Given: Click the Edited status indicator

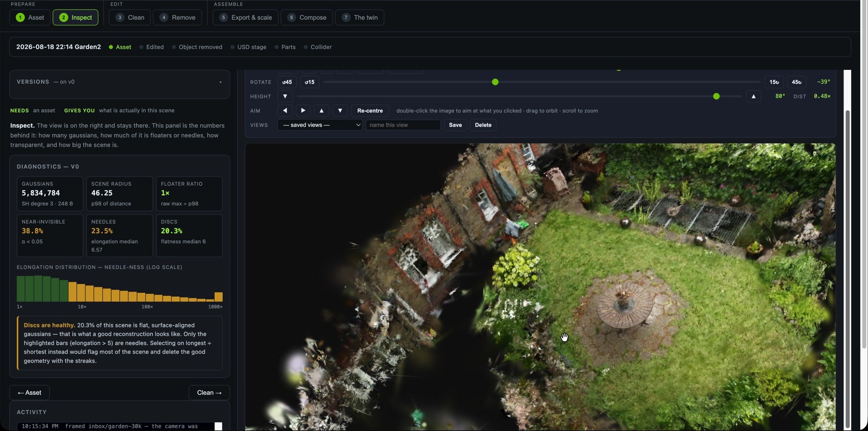Looking at the screenshot, I should point(152,47).
